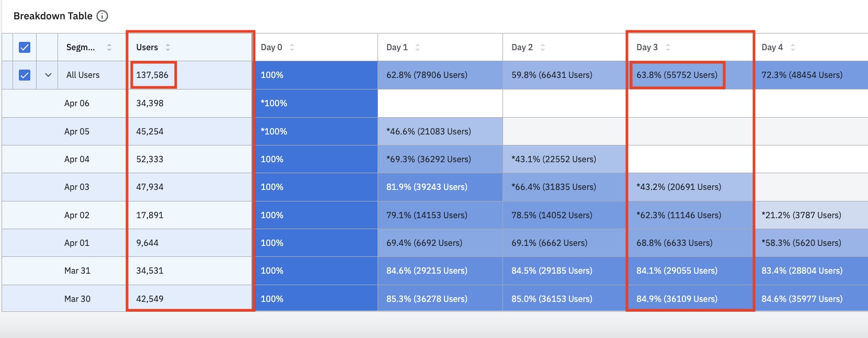Screen dimensions: 868x338
Task: Click the Breakdown Table info icon
Action: [x=102, y=16]
